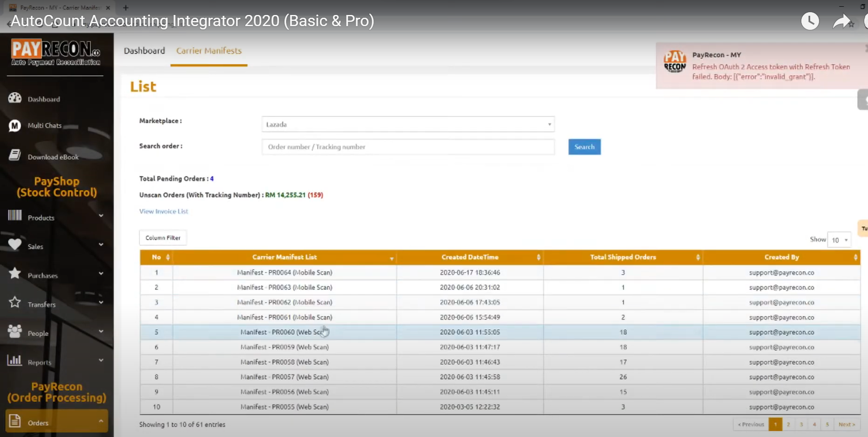Screen dimensions: 868x437
Task: Sort by Carrier Manifest List column
Action: click(392, 258)
